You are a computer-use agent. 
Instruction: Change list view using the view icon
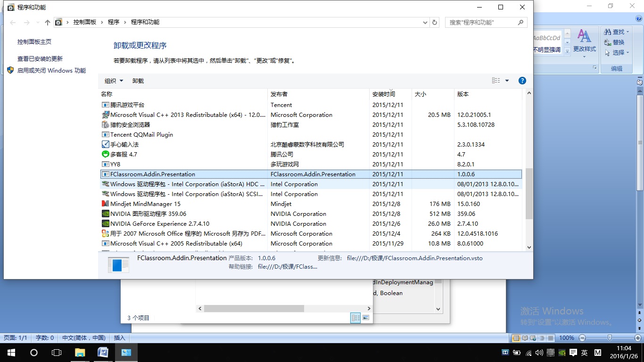496,81
